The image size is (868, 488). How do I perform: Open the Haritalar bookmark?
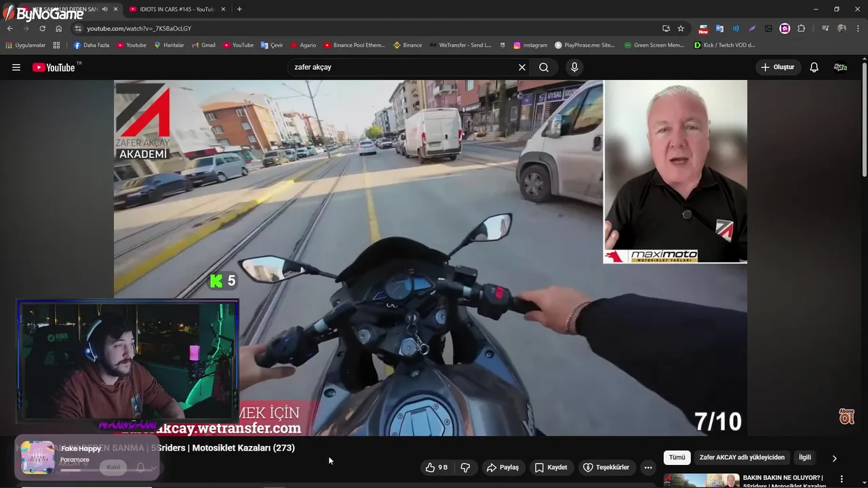pyautogui.click(x=169, y=45)
